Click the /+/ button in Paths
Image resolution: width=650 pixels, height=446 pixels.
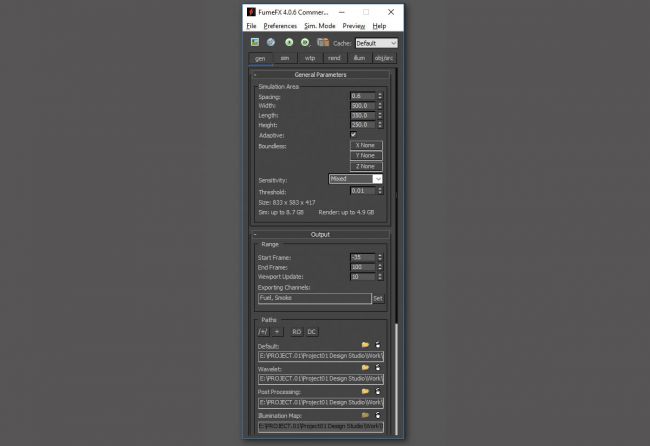point(263,332)
